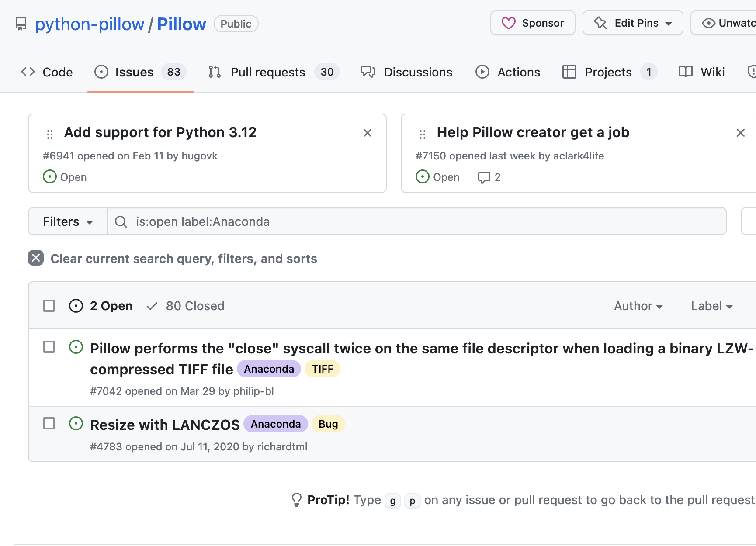Click the open-issue icon next to 2 Open
The width and height of the screenshot is (756, 546).
pos(76,306)
